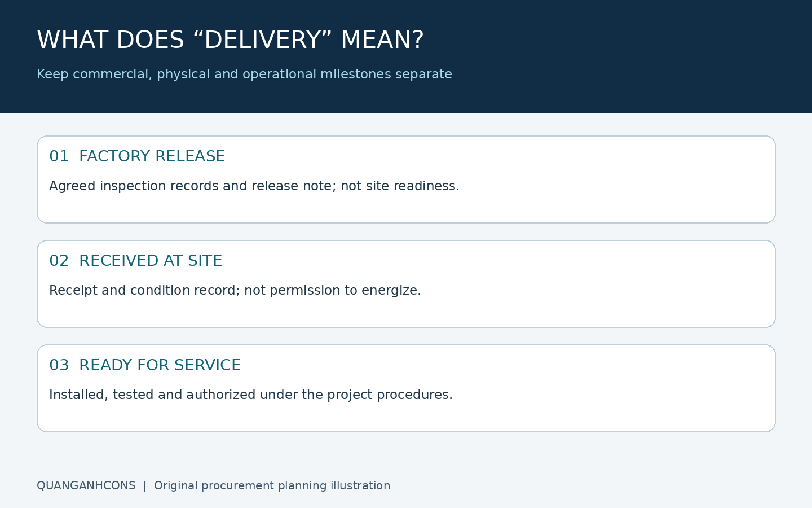Click the title 'WHAT DOES "DELIVERY" MEAN?'
The height and width of the screenshot is (508, 812).
coord(230,40)
